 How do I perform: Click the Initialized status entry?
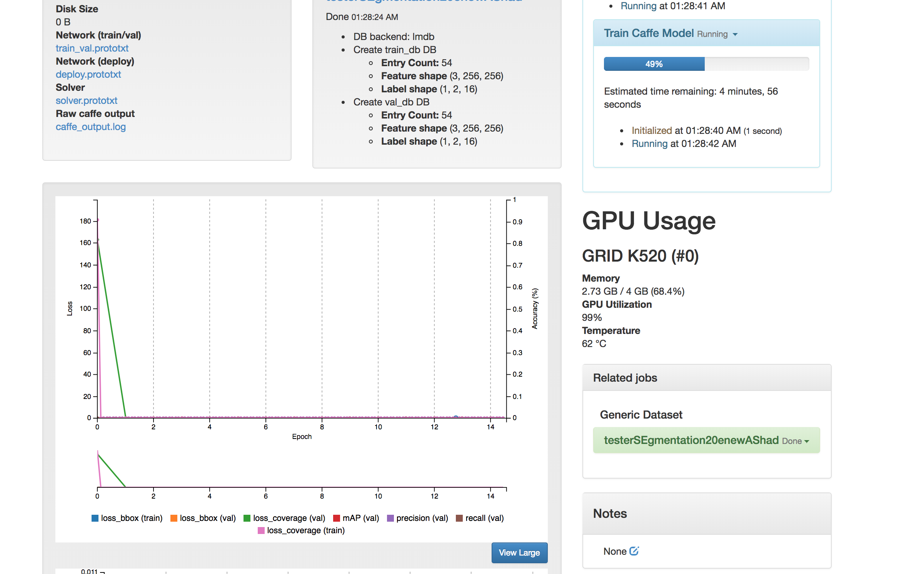[x=652, y=130]
